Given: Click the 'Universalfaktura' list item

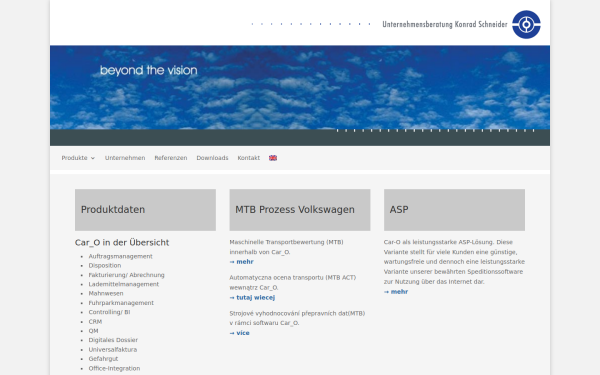Looking at the screenshot, I should click(x=113, y=349).
